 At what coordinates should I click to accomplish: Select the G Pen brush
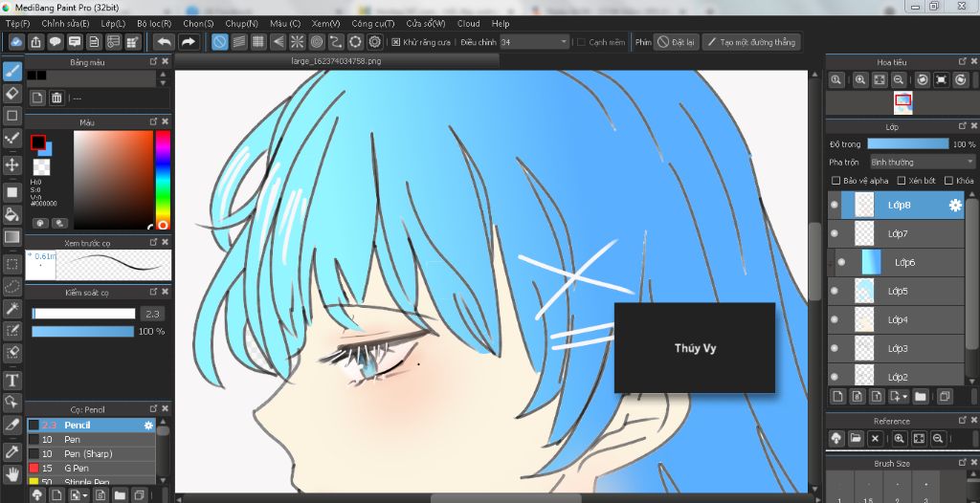click(x=91, y=468)
